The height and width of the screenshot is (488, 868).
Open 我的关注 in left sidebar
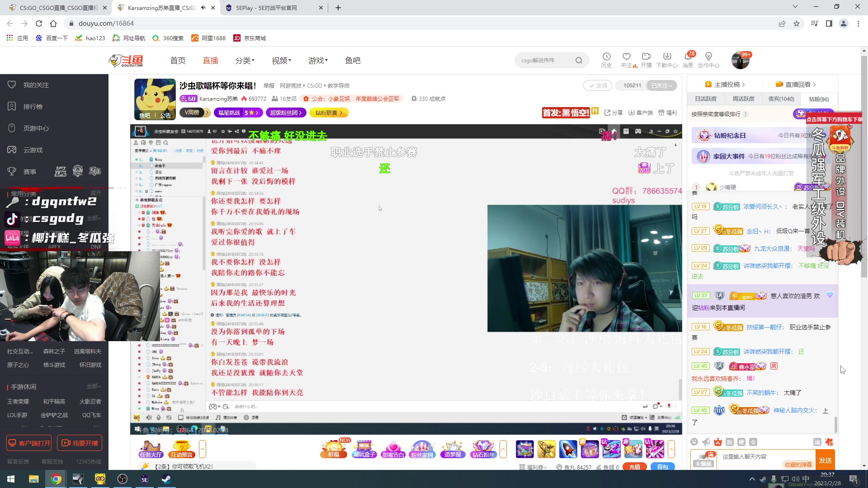point(36,85)
